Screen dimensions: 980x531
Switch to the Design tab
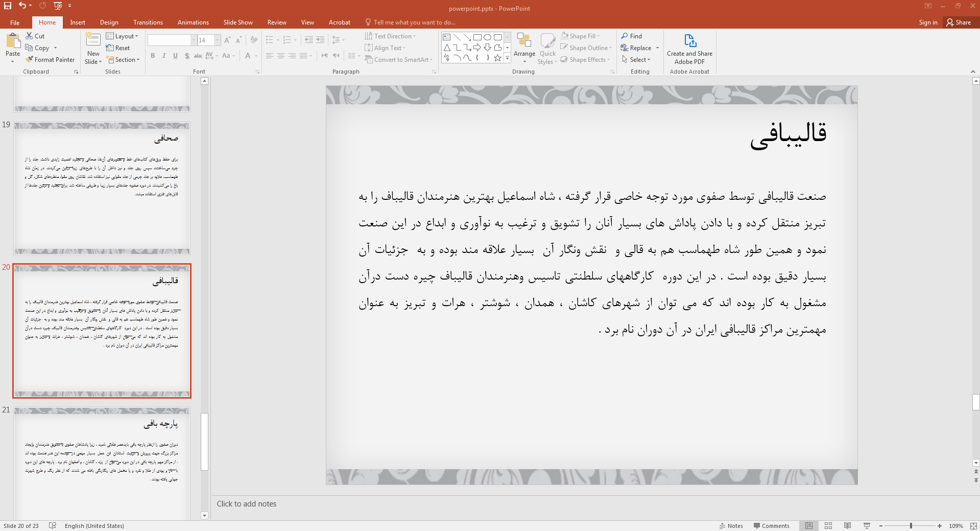pos(109,22)
